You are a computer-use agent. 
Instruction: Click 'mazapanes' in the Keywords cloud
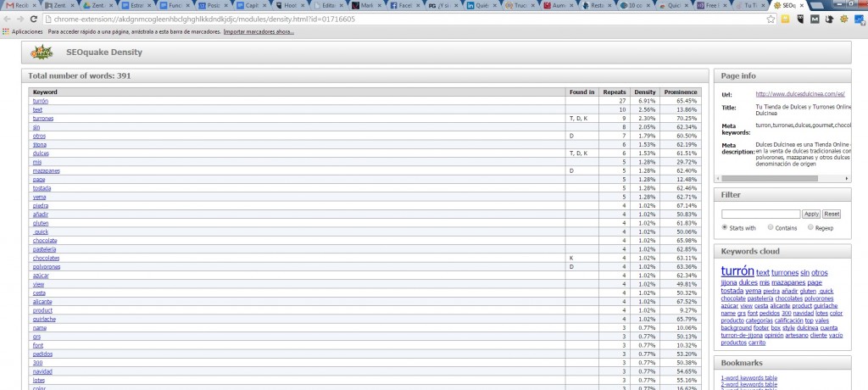[788, 282]
